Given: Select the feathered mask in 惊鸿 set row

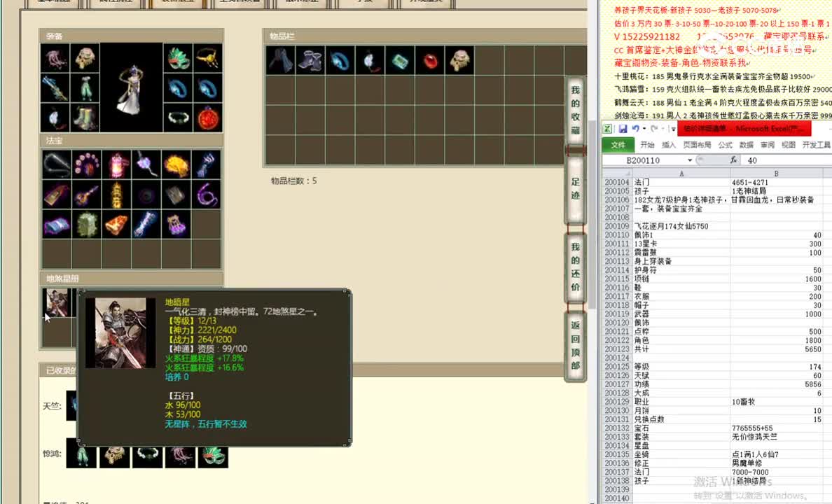Looking at the screenshot, I should [x=213, y=456].
